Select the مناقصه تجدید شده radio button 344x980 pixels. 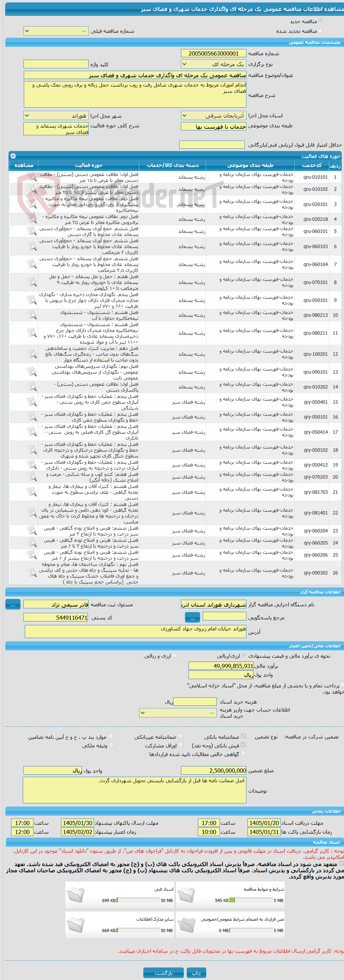320,31
